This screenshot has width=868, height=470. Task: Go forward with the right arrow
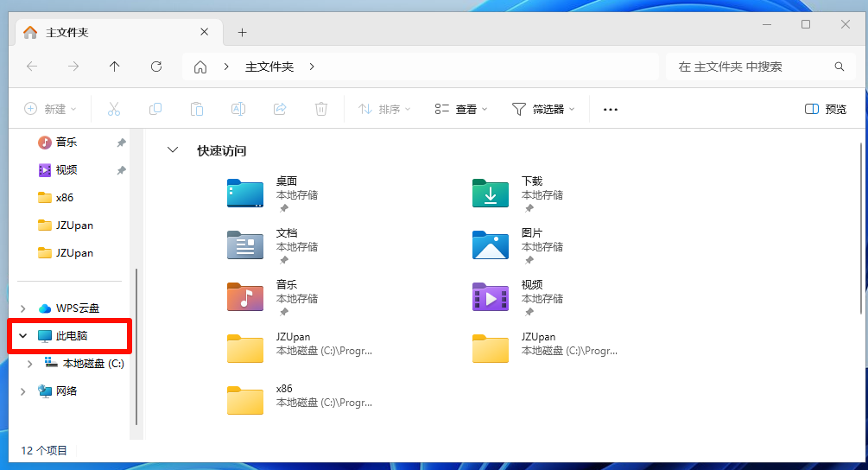[x=73, y=67]
